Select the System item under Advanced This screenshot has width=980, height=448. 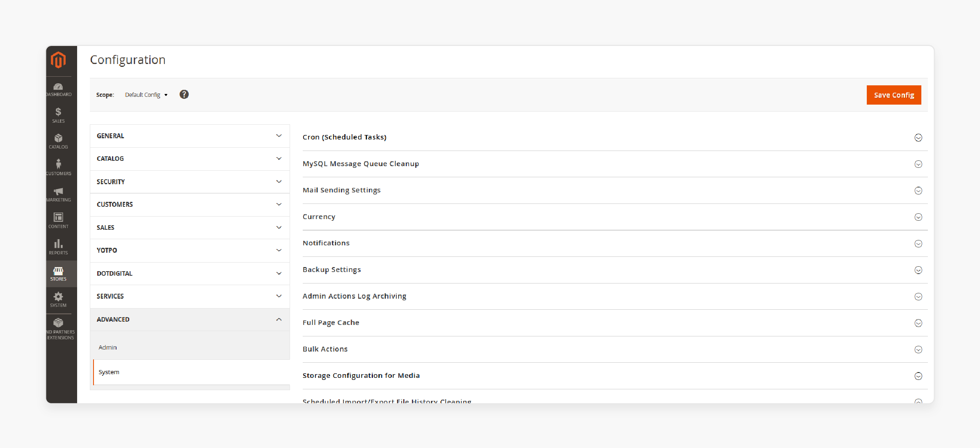tap(191, 372)
